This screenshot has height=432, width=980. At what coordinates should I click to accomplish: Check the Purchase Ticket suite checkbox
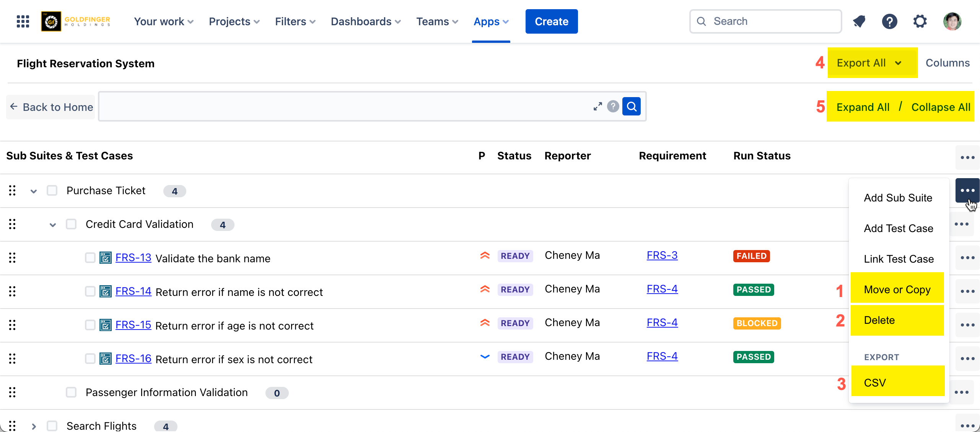tap(52, 190)
